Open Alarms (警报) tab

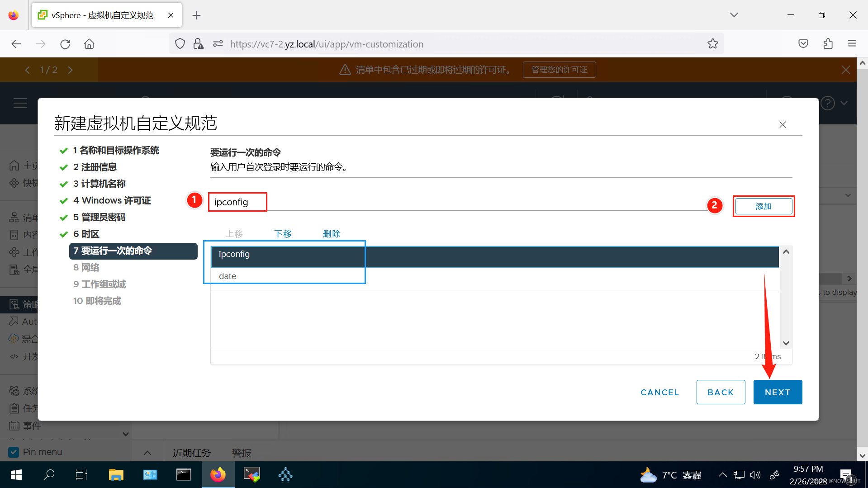[242, 453]
